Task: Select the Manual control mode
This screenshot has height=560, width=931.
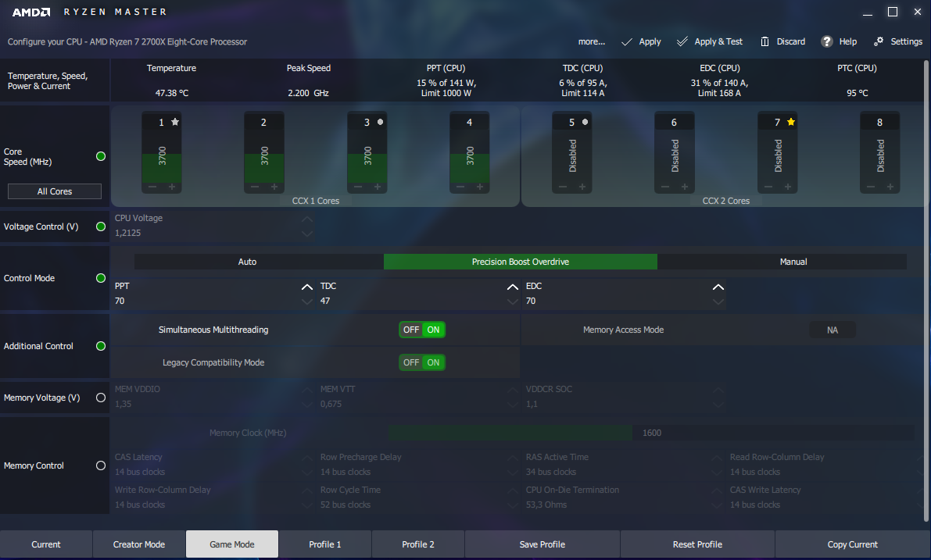Action: (782, 262)
